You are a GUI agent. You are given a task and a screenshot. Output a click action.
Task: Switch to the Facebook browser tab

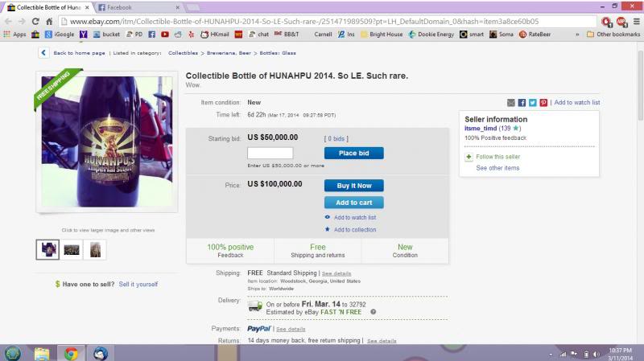[138, 7]
